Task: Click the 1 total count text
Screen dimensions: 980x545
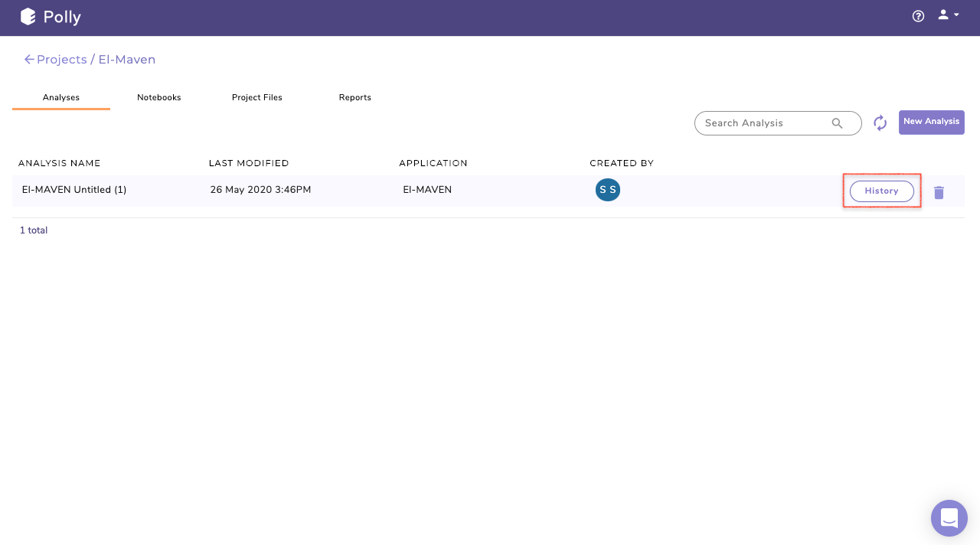Action: (34, 230)
